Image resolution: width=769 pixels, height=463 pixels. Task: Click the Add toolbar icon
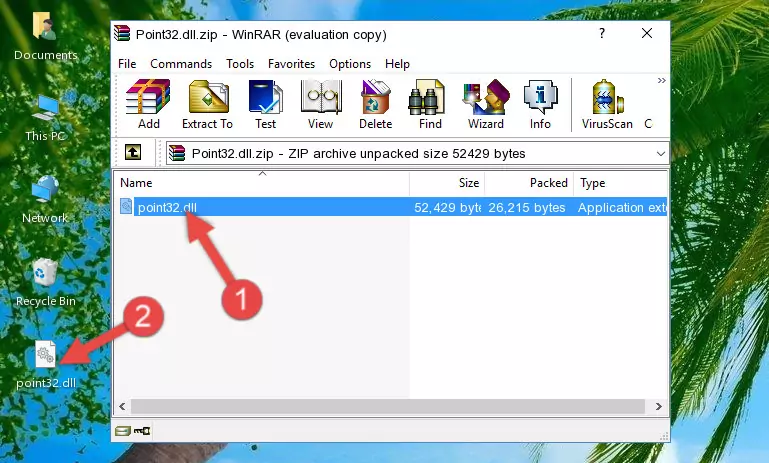click(148, 104)
